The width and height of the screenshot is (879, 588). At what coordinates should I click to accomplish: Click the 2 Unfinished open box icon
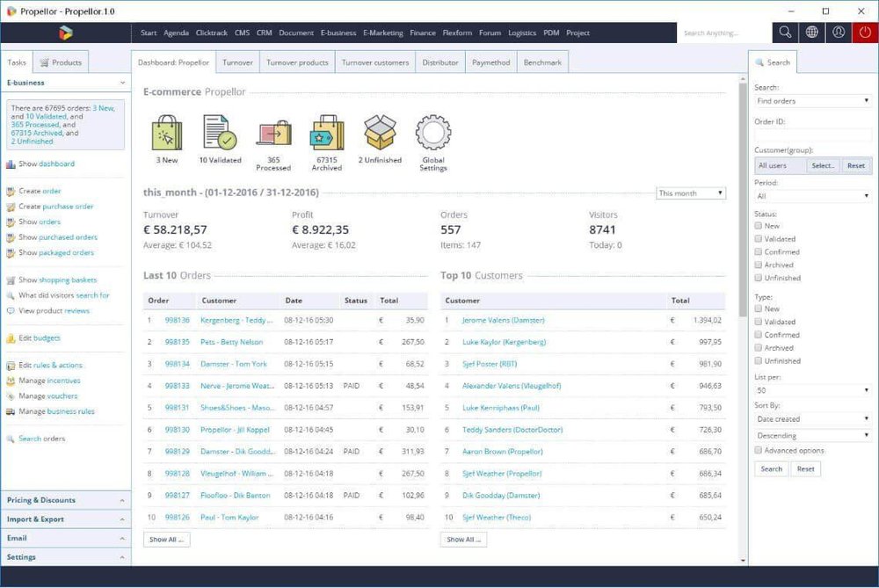380,133
